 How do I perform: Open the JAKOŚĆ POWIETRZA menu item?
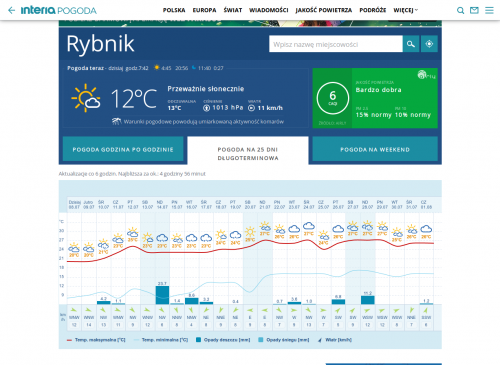click(x=324, y=10)
